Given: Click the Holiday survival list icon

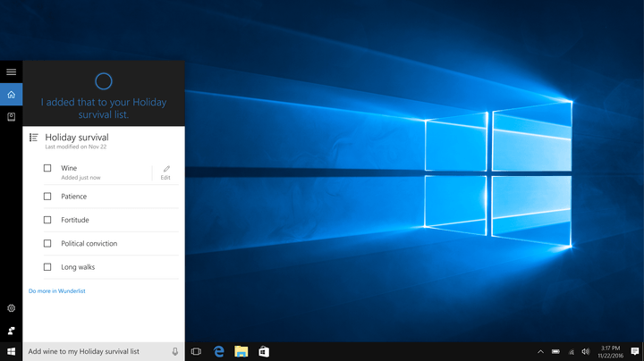Looking at the screenshot, I should (x=34, y=138).
